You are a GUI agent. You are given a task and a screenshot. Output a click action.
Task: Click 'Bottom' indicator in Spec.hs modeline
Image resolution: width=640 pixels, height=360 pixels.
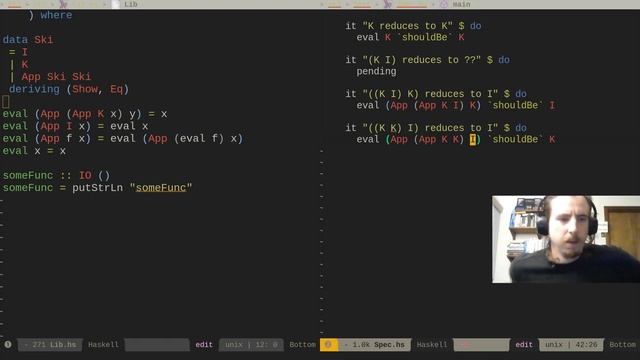622,344
